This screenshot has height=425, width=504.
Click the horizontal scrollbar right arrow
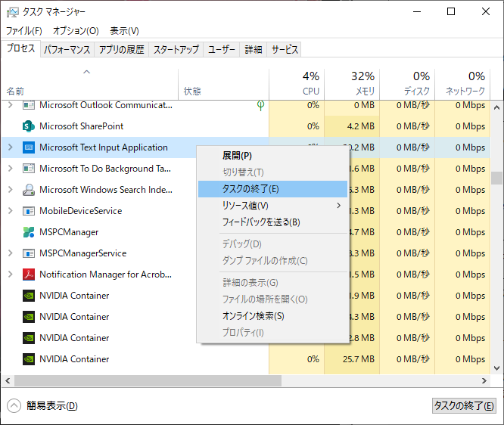click(x=484, y=381)
